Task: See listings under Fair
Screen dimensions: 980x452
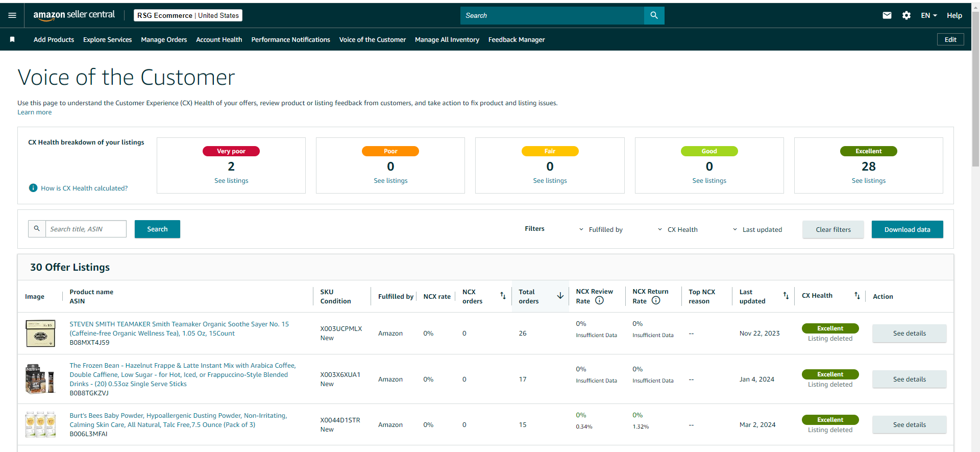Action: (550, 181)
